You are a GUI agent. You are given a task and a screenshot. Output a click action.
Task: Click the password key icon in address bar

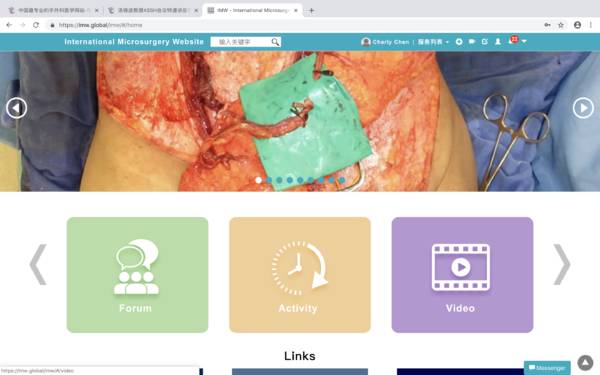click(547, 25)
